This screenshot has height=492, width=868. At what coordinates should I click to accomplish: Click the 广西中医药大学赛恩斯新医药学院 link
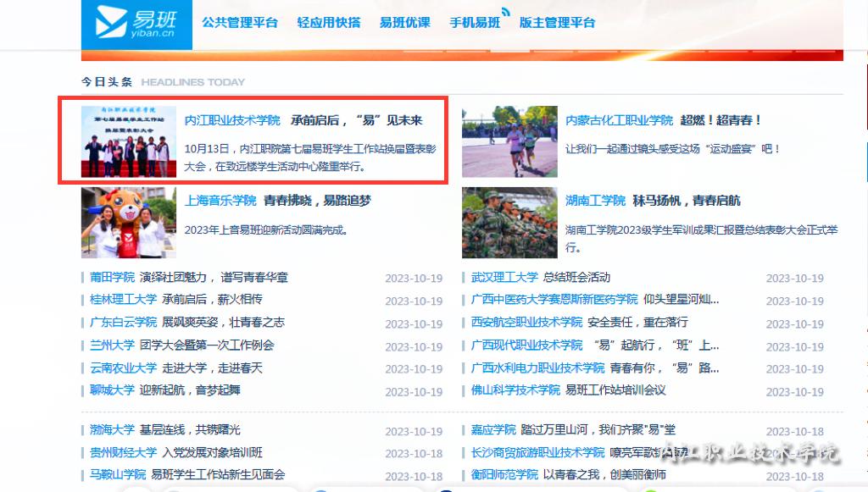point(554,300)
